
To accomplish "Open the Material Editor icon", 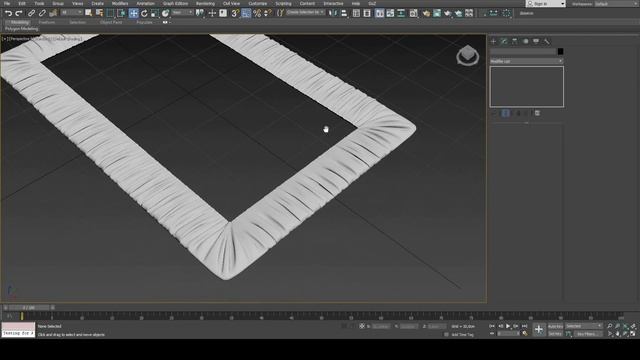I will click(x=413, y=13).
